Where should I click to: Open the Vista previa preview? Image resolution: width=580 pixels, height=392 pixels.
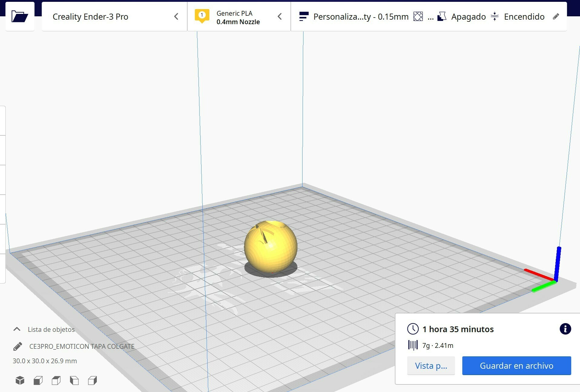[x=431, y=366]
